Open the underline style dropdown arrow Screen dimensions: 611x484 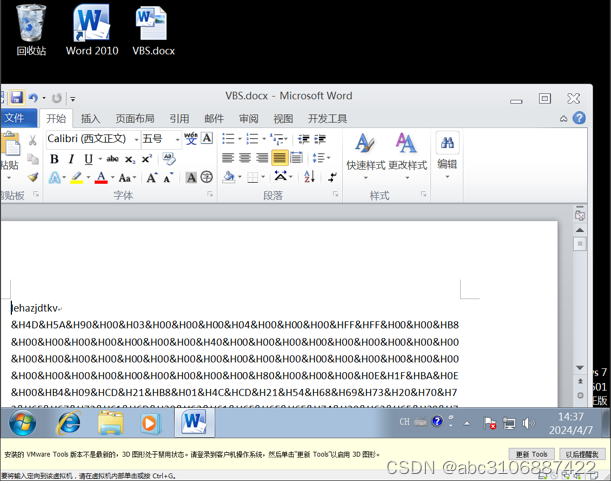click(x=100, y=159)
